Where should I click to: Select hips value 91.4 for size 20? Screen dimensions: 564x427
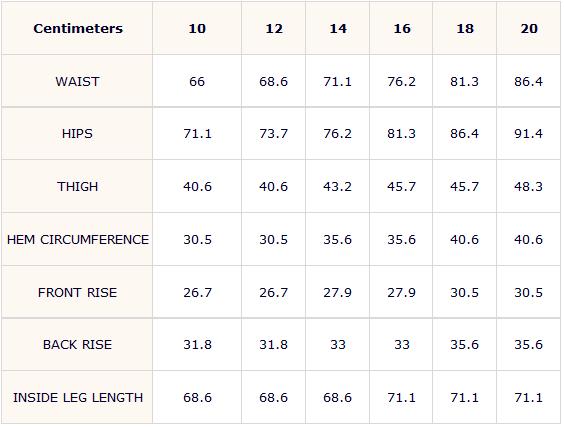[528, 134]
